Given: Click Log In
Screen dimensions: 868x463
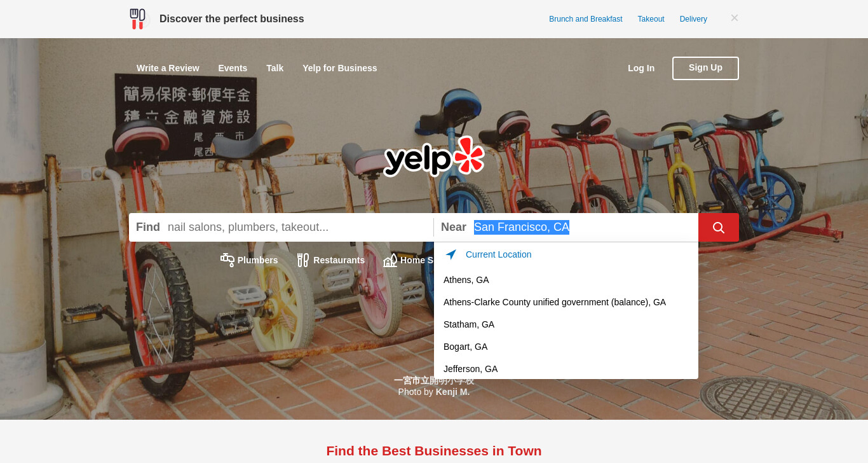Looking at the screenshot, I should 641,68.
